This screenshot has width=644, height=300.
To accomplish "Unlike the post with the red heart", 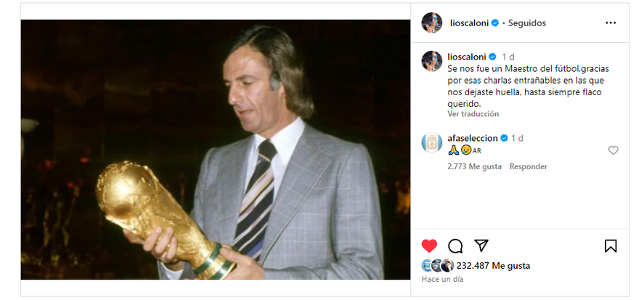I will (x=429, y=246).
